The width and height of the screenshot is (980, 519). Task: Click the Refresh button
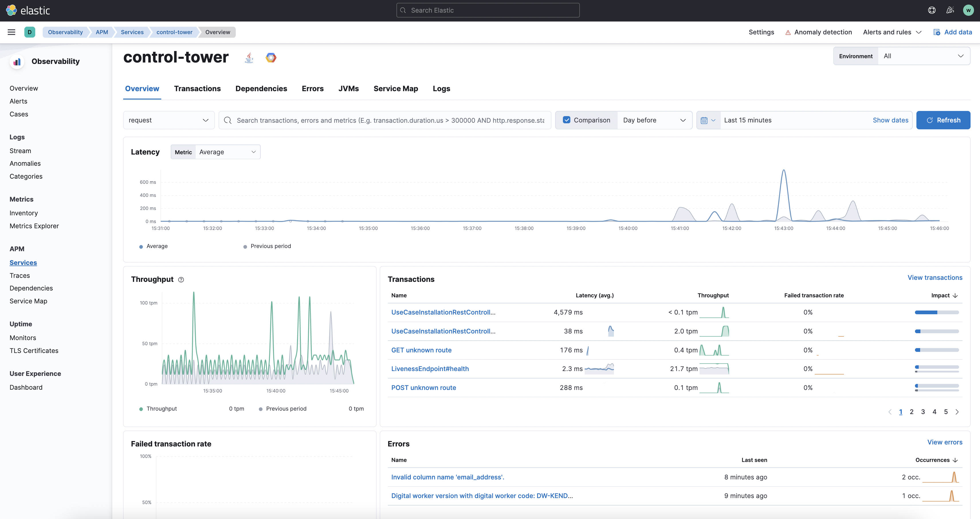pos(943,120)
